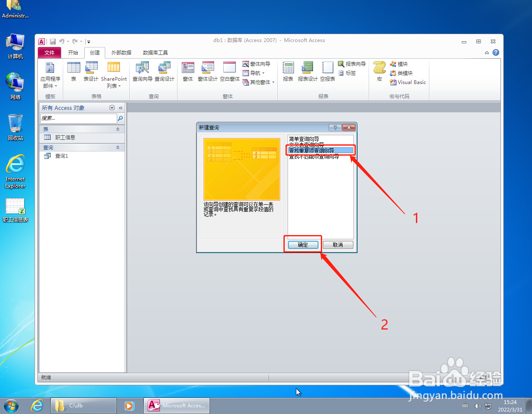Collapse navigation pane with shutter bar button
The height and width of the screenshot is (414, 532).
pyautogui.click(x=121, y=108)
